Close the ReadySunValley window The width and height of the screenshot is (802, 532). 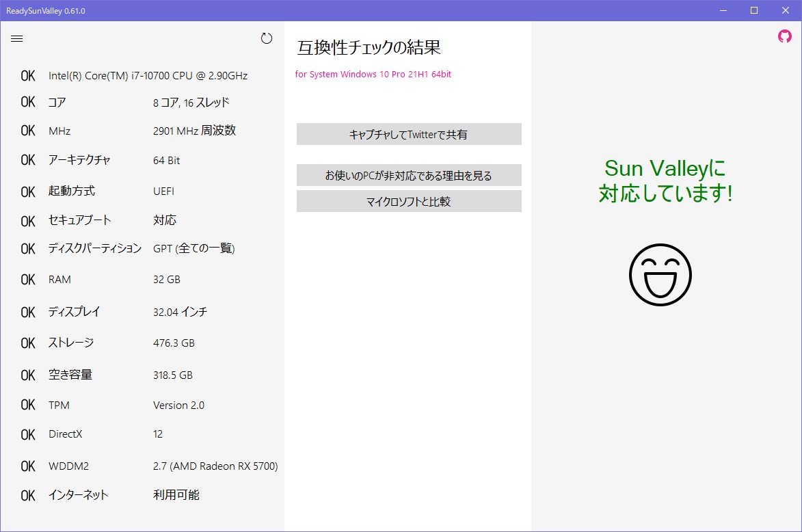point(786,10)
